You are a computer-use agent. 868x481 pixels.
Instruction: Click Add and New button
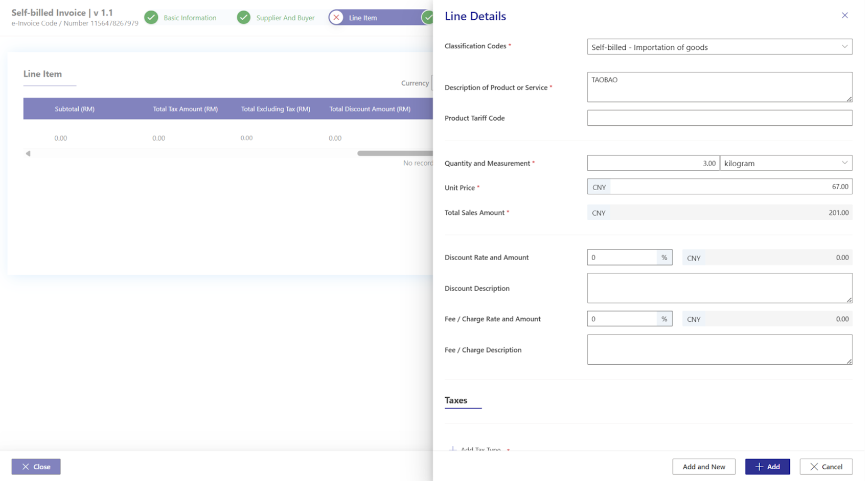tap(703, 467)
